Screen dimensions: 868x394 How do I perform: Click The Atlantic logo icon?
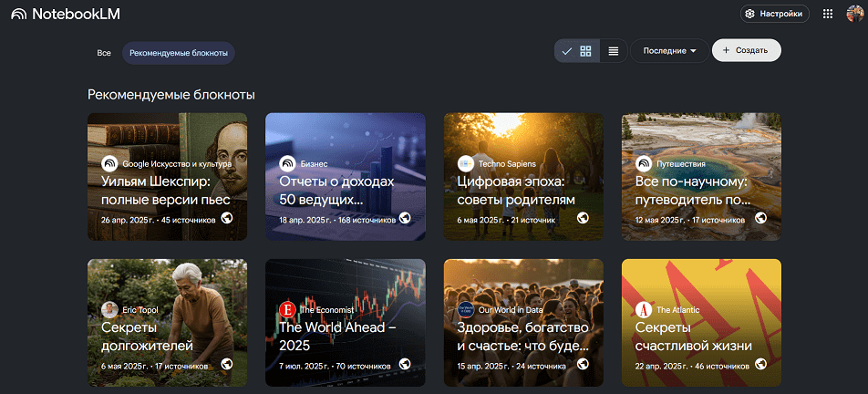(x=644, y=309)
